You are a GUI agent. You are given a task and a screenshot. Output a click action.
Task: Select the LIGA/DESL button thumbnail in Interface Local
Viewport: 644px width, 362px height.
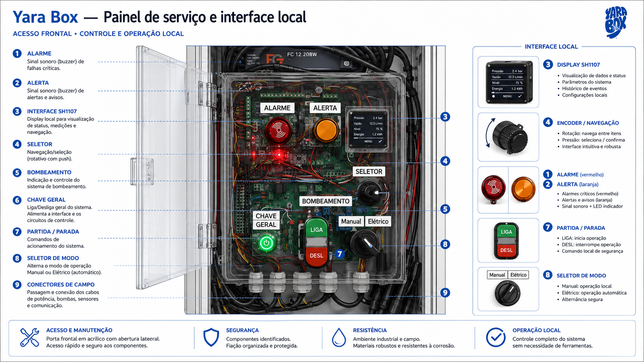point(508,240)
